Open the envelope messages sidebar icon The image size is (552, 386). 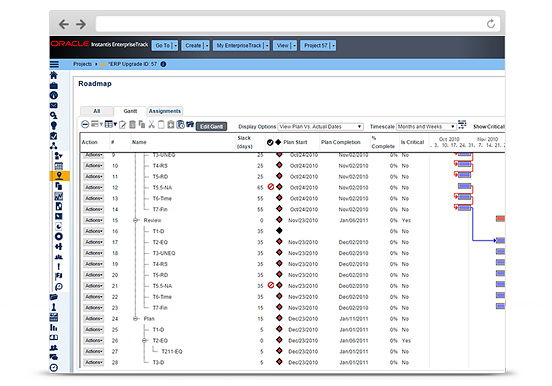[54, 105]
